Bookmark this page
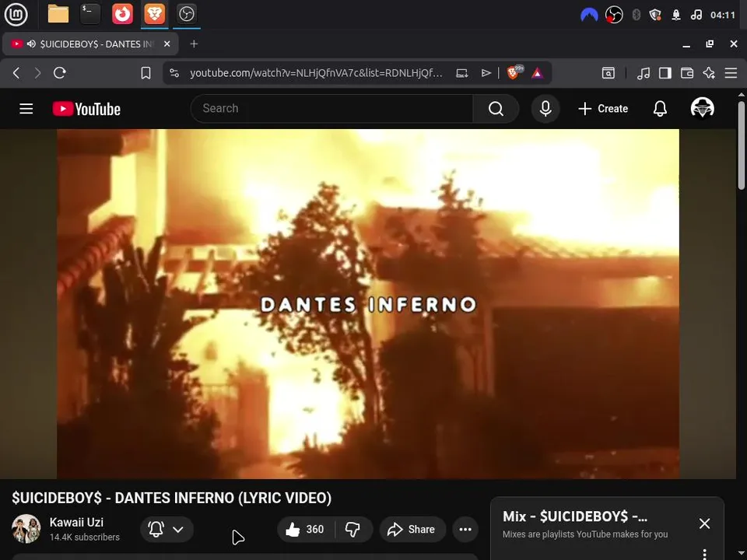Viewport: 747px width, 560px height. [146, 73]
